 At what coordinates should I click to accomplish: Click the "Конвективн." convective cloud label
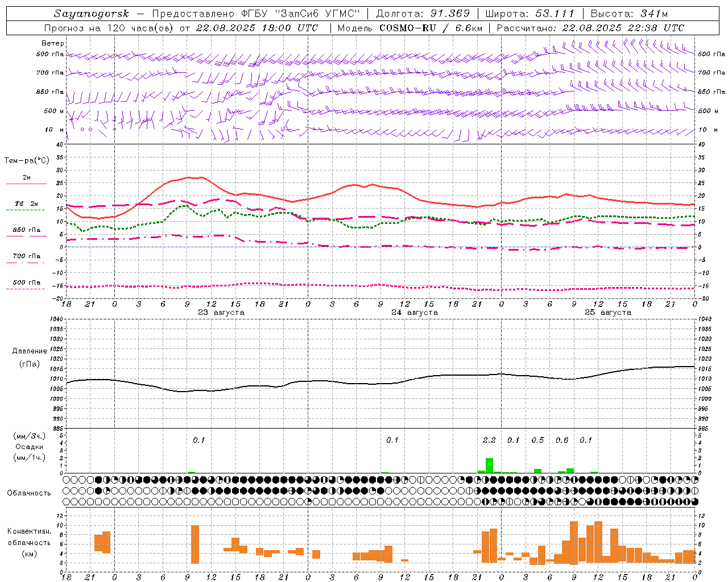pyautogui.click(x=29, y=531)
